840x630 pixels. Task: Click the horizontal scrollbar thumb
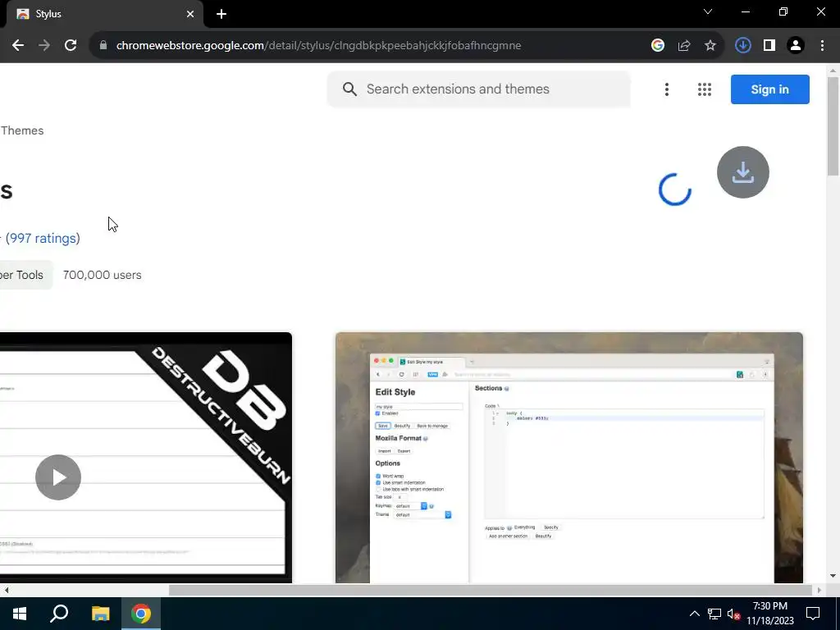point(491,590)
